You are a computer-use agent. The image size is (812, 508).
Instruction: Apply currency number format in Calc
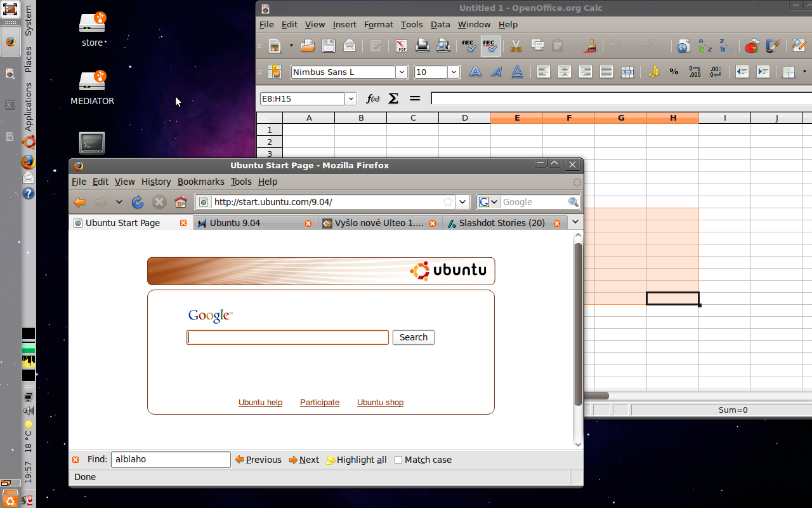click(x=653, y=72)
